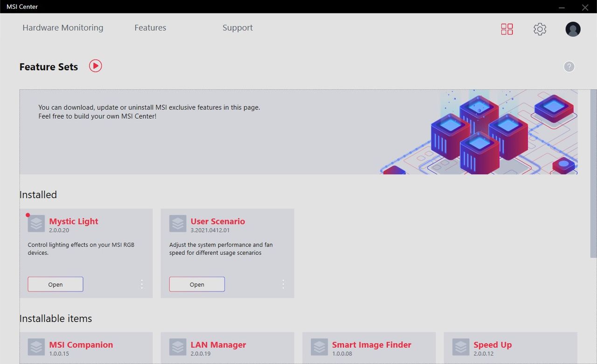Click the Mystic Light description text
Image resolution: width=597 pixels, height=364 pixels.
[81, 249]
